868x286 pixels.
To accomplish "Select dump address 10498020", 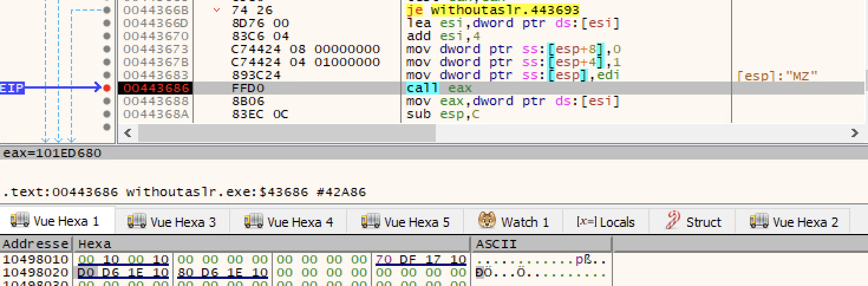I will coord(35,272).
